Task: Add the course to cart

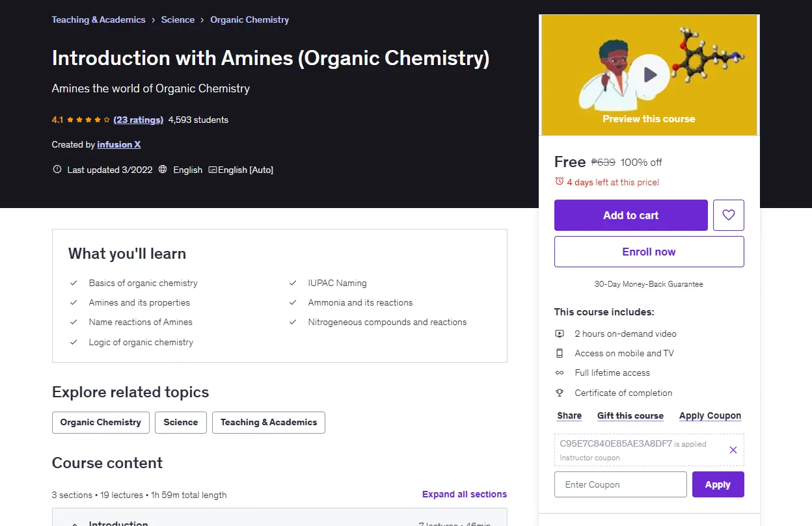Action: tap(630, 215)
